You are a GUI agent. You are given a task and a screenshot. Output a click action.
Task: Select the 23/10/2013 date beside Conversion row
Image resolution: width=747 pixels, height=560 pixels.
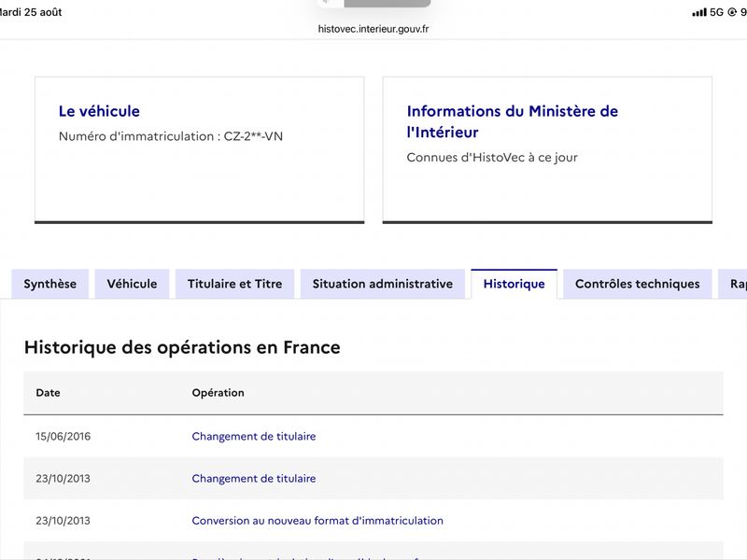pos(63,521)
